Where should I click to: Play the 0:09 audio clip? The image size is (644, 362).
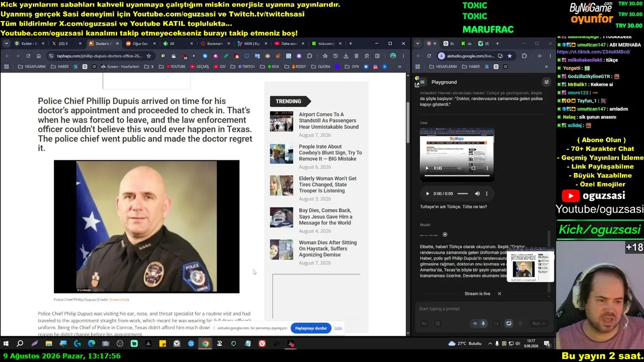(x=428, y=194)
